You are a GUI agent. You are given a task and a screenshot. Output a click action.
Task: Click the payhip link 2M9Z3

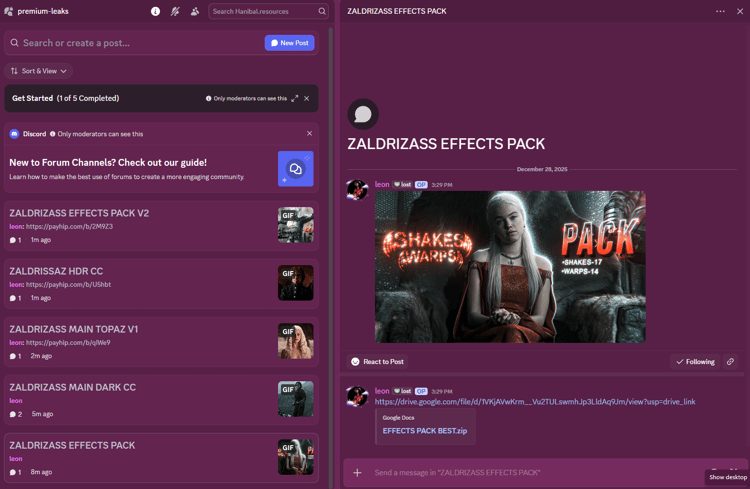coord(69,226)
